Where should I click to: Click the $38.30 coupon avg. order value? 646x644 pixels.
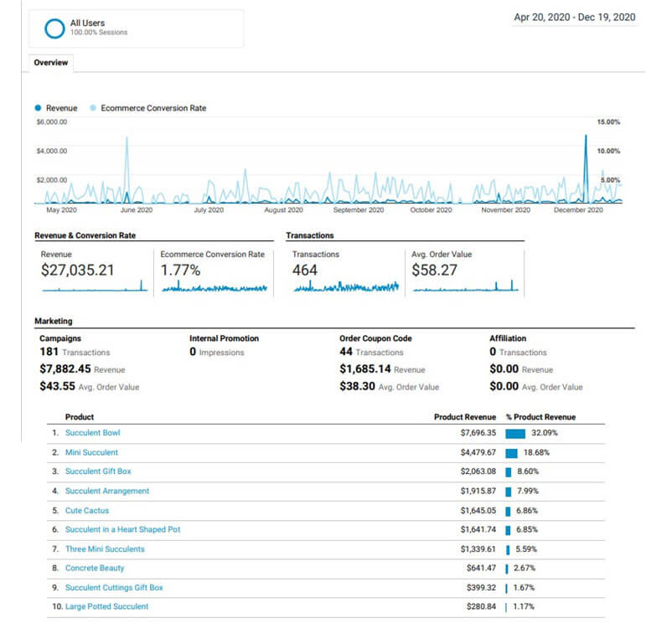[357, 386]
